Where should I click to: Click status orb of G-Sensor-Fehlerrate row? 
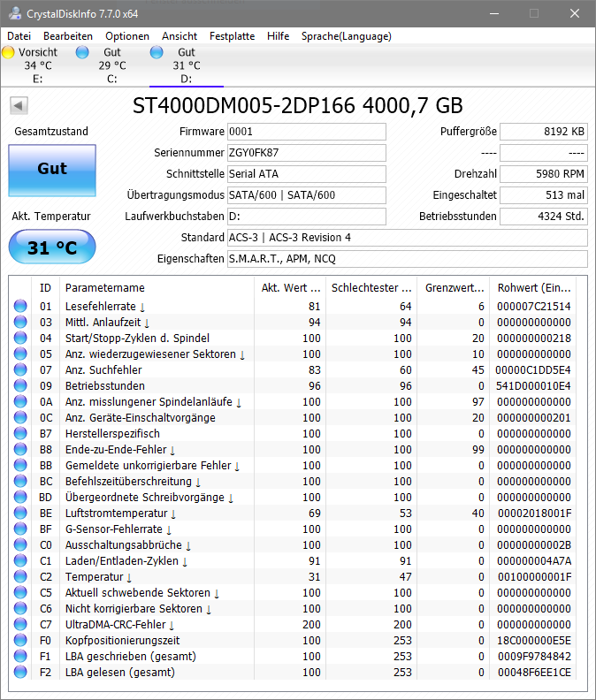pyautogui.click(x=20, y=529)
